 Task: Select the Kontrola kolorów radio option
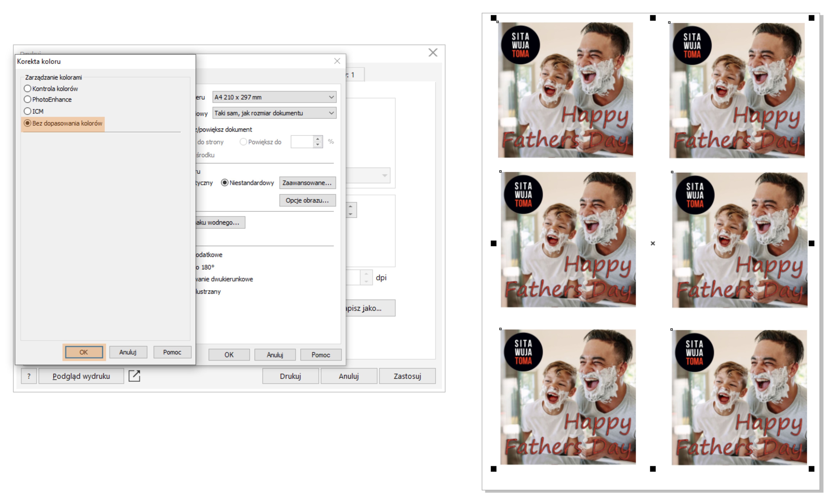(x=28, y=88)
